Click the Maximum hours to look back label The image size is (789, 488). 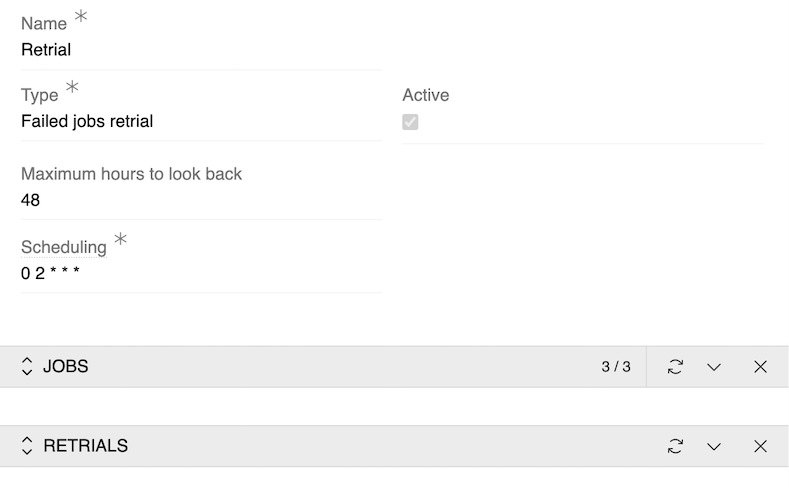[131, 173]
